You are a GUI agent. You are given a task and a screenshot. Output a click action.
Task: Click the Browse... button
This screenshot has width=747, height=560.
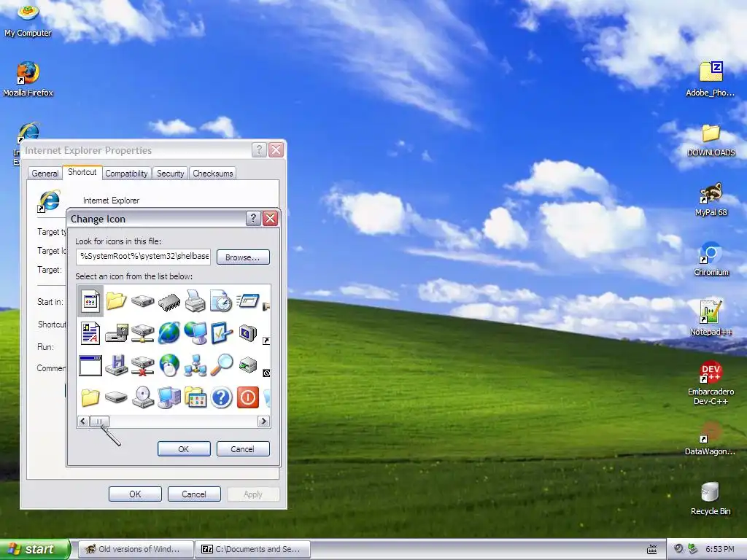click(x=243, y=257)
